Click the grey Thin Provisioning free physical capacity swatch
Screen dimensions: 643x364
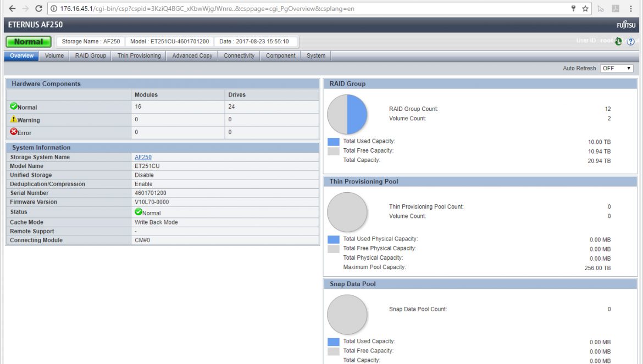[334, 249]
